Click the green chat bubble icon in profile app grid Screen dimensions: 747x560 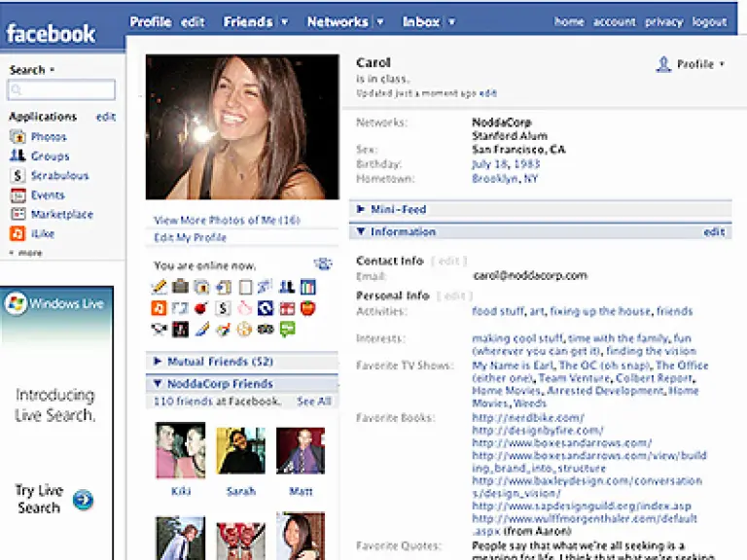(287, 330)
